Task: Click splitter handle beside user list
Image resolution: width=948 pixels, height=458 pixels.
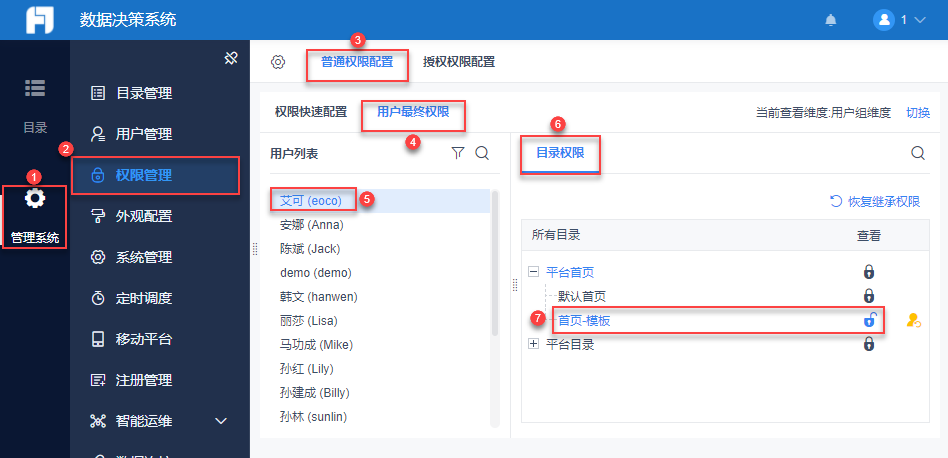Action: [516, 285]
